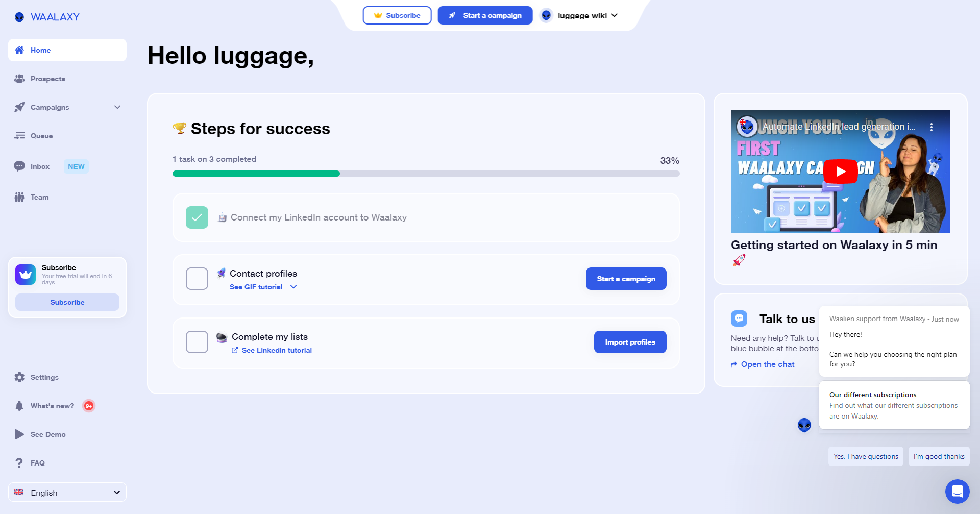Expand the Campaigns menu chevron
The image size is (980, 514).
117,107
